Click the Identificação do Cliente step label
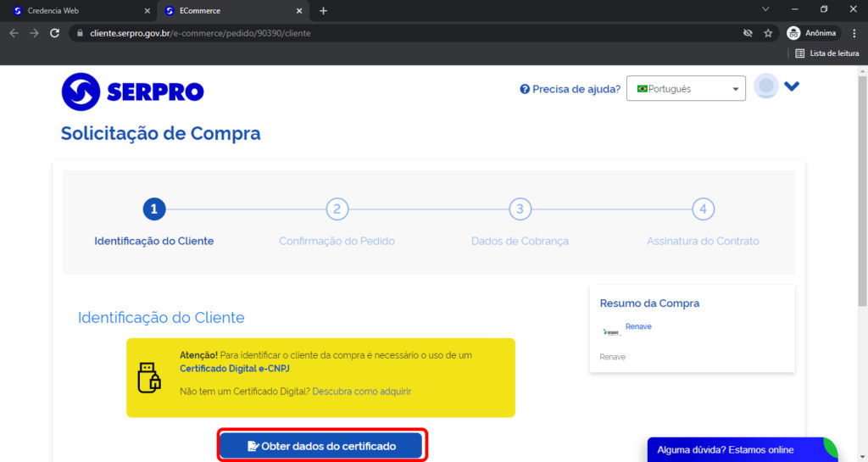 pyautogui.click(x=154, y=242)
